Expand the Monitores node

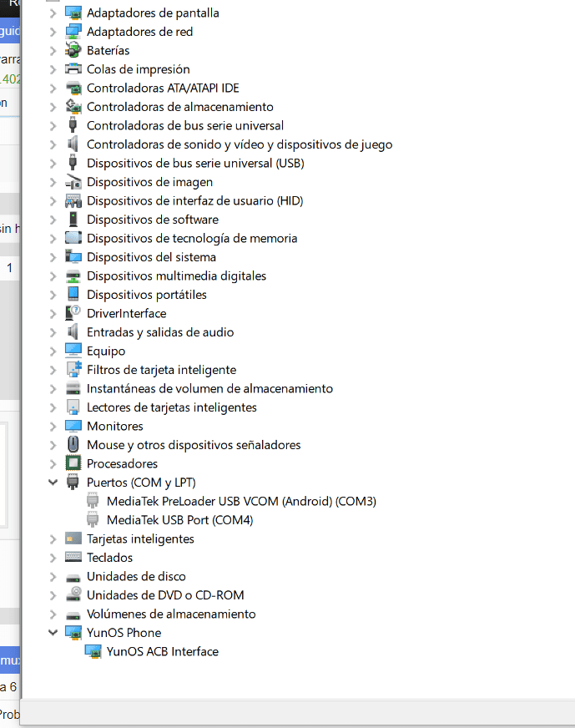53,427
